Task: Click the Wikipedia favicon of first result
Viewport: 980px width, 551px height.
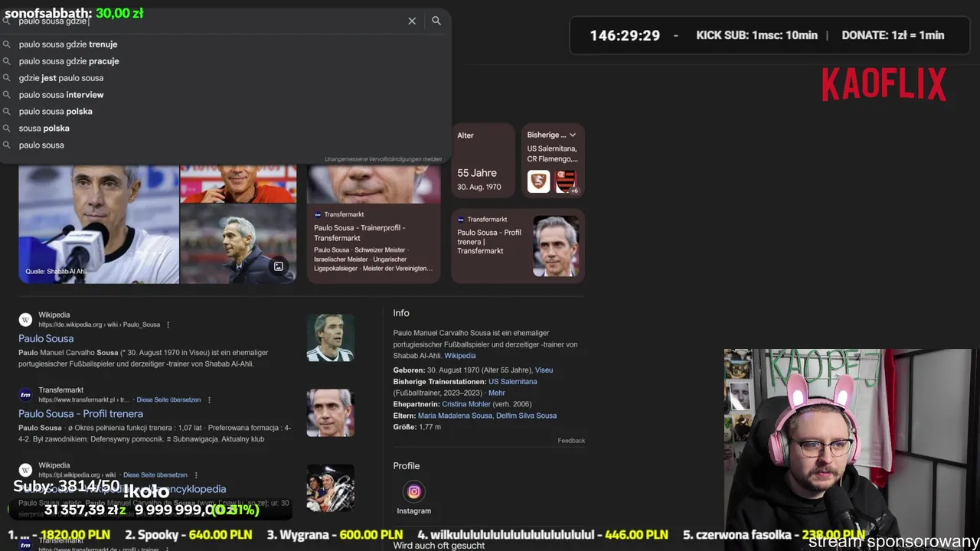Action: click(25, 320)
